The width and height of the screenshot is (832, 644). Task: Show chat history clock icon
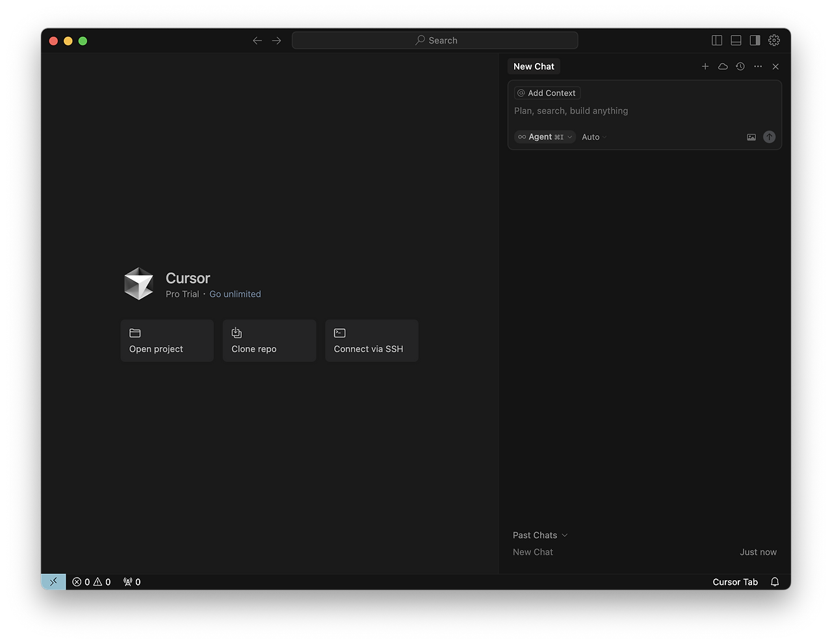click(x=740, y=66)
